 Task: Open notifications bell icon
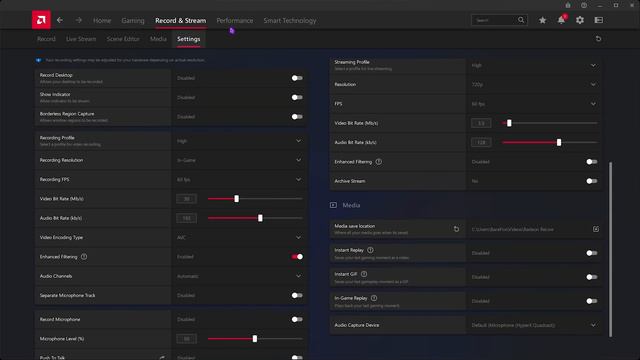(562, 20)
